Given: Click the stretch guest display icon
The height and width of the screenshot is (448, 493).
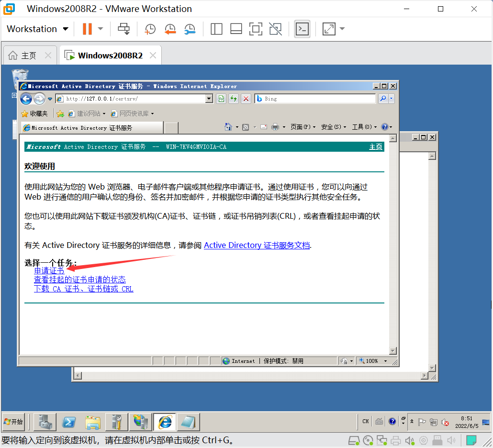Looking at the screenshot, I should pos(329,29).
